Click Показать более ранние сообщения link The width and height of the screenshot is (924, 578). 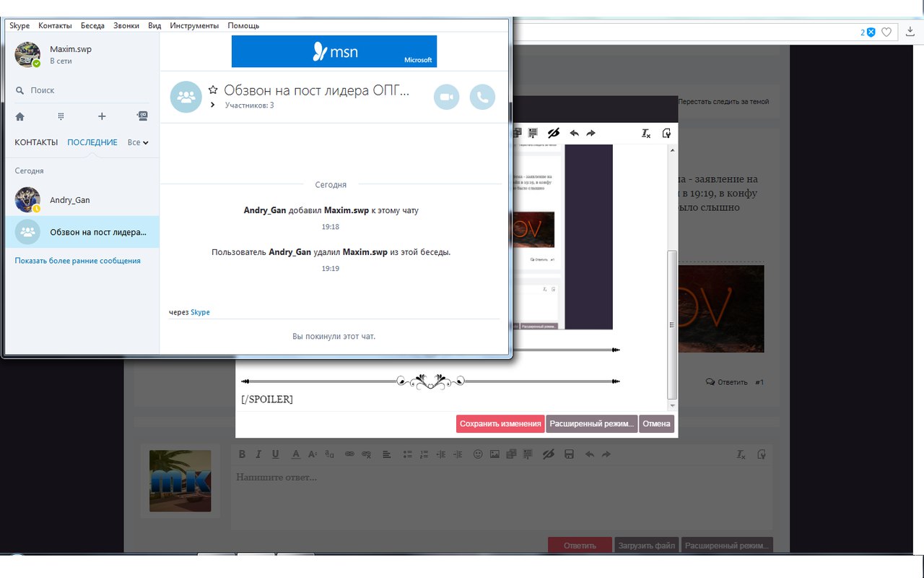coord(78,261)
